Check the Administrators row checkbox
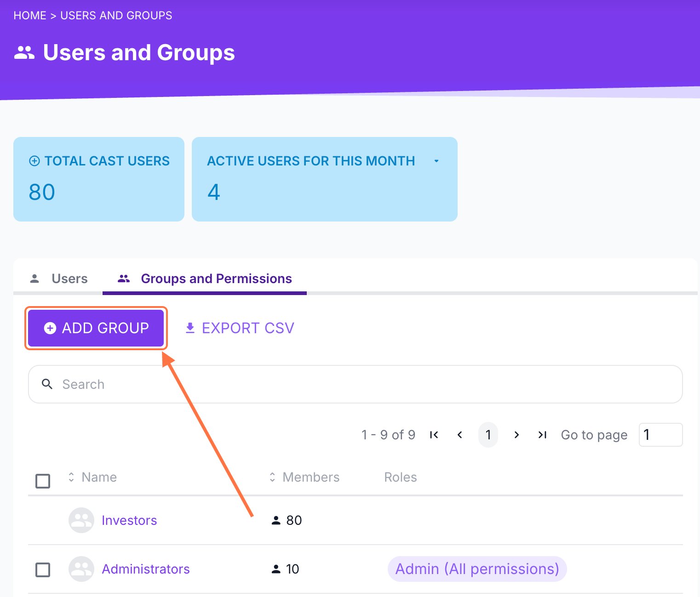The height and width of the screenshot is (597, 700). pyautogui.click(x=43, y=570)
